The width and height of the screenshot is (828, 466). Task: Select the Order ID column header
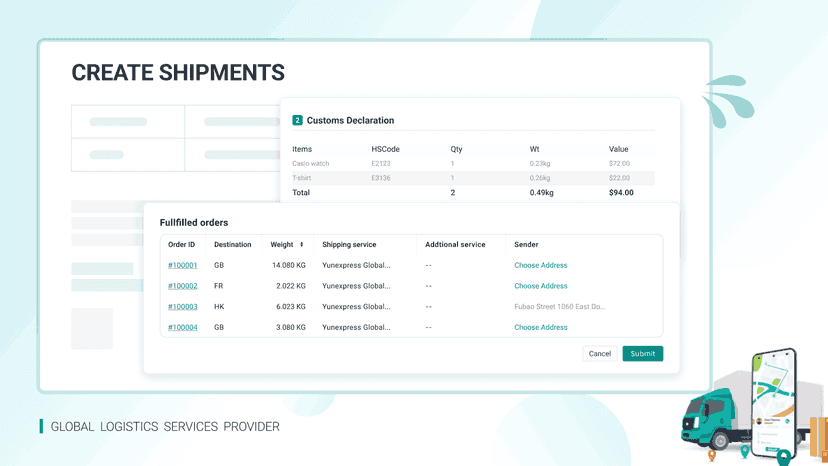pyautogui.click(x=181, y=245)
